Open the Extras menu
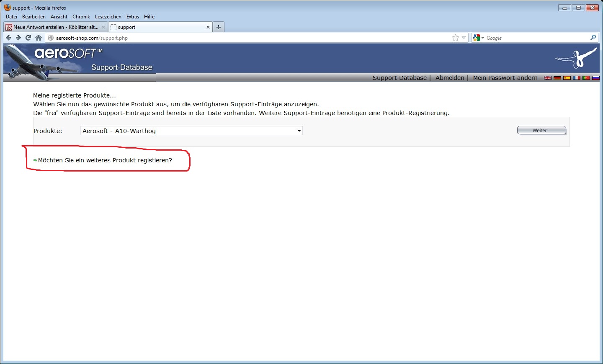603x364 pixels. tap(133, 17)
